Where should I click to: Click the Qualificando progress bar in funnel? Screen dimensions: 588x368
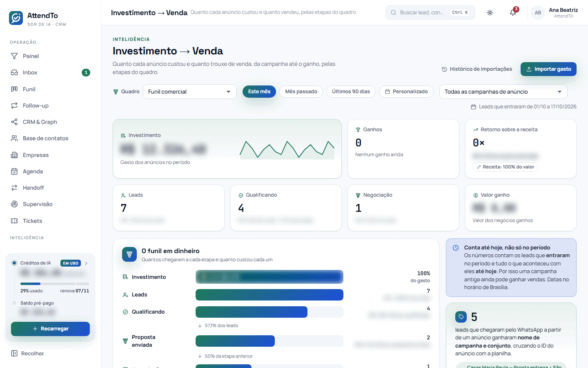coord(269,312)
